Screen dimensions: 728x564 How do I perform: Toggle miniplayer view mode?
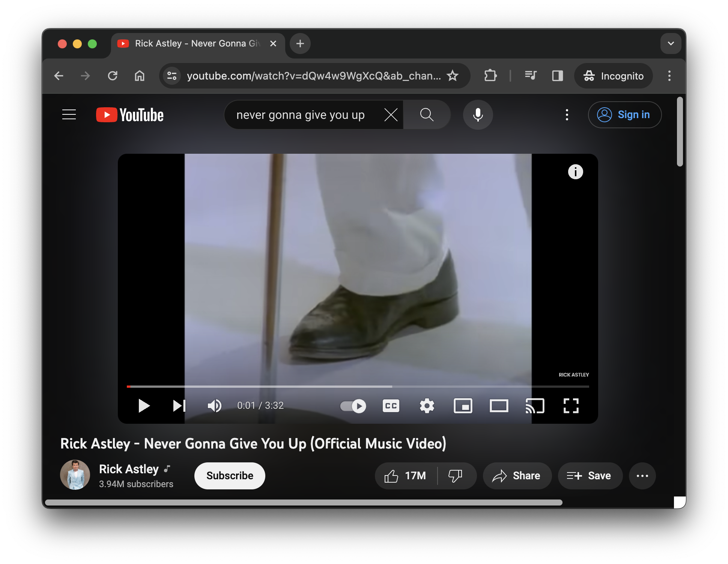point(463,405)
